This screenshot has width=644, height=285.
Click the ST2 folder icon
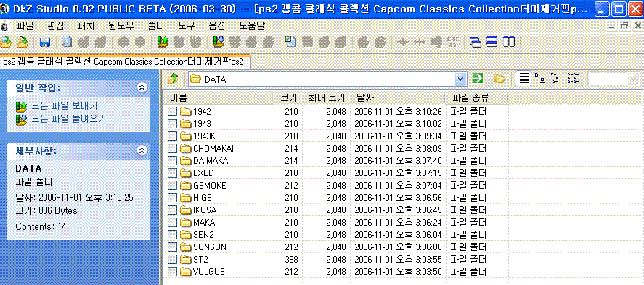(x=187, y=260)
